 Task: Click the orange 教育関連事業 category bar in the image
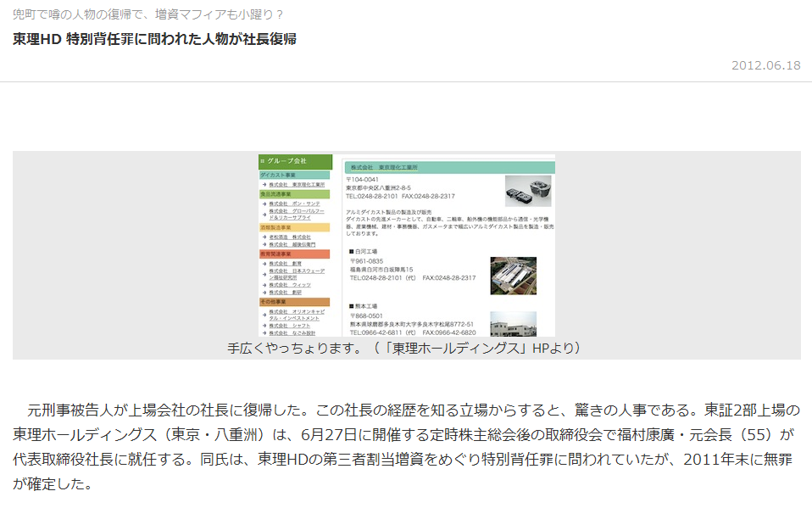[295, 254]
